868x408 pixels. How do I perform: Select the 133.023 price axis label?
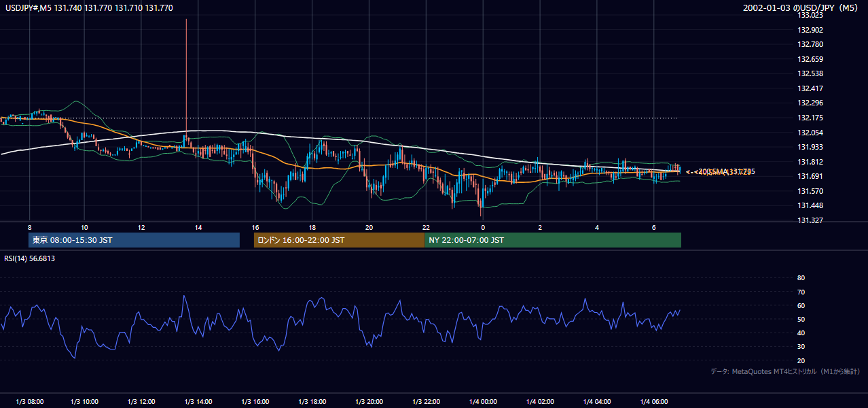811,15
